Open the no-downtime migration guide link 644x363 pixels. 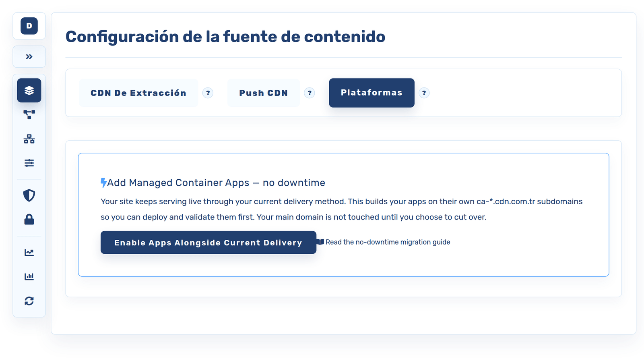[388, 242]
